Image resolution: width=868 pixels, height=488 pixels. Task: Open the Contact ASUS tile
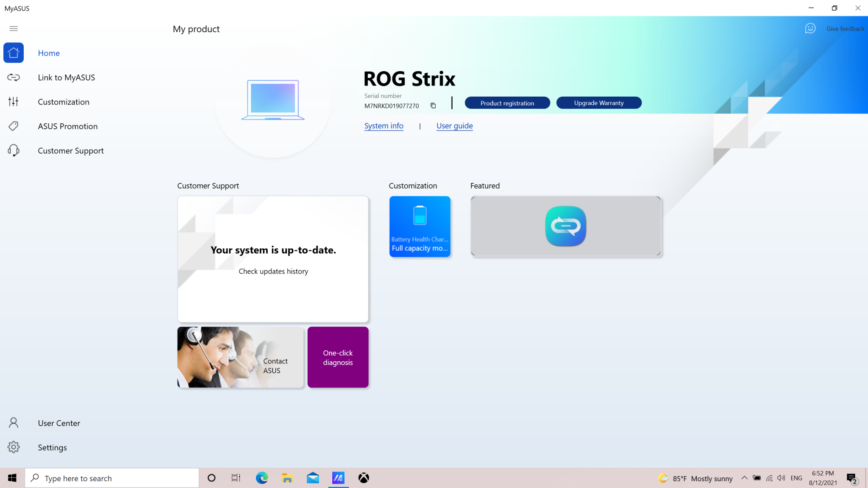click(x=240, y=357)
